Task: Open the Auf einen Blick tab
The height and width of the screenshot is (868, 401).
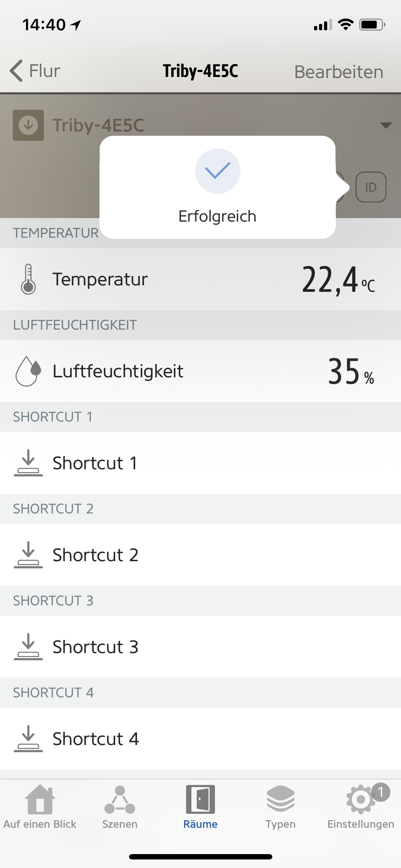Action: (40, 807)
